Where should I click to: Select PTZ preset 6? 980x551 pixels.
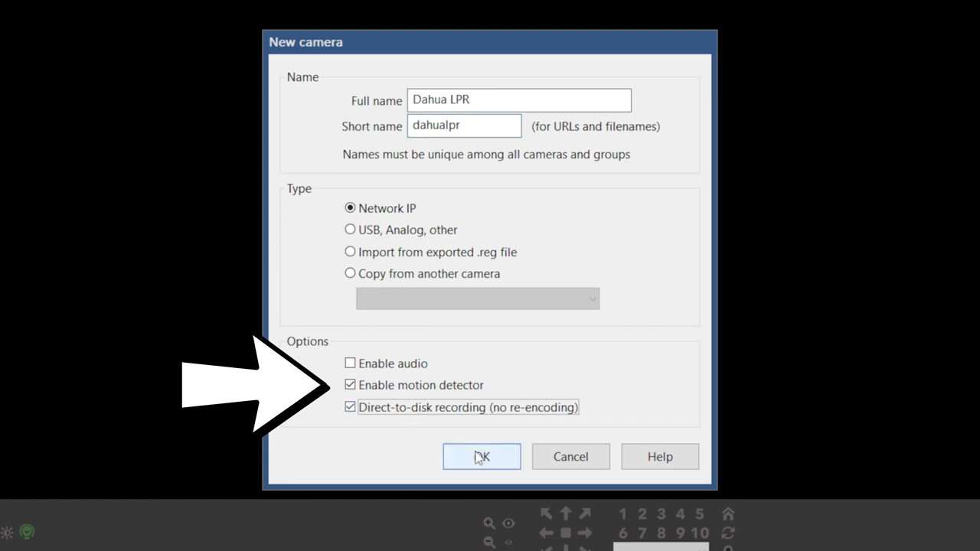click(x=622, y=533)
